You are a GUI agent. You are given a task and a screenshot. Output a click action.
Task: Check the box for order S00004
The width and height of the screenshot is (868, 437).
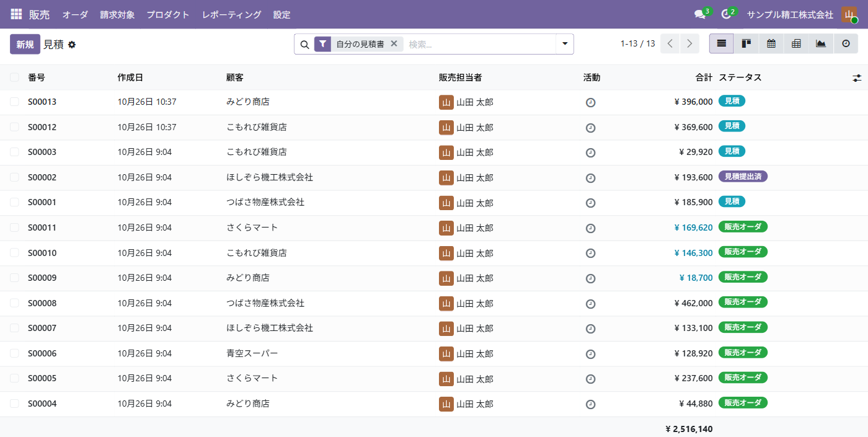pos(14,404)
